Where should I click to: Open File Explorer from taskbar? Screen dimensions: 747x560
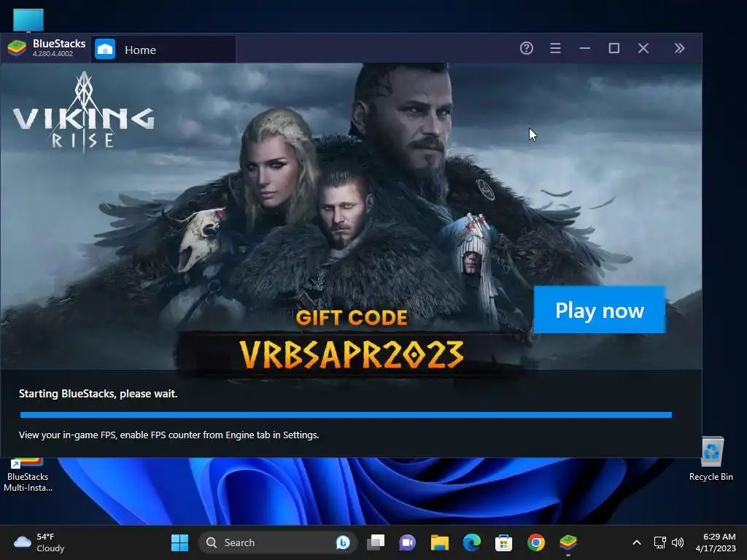point(440,542)
